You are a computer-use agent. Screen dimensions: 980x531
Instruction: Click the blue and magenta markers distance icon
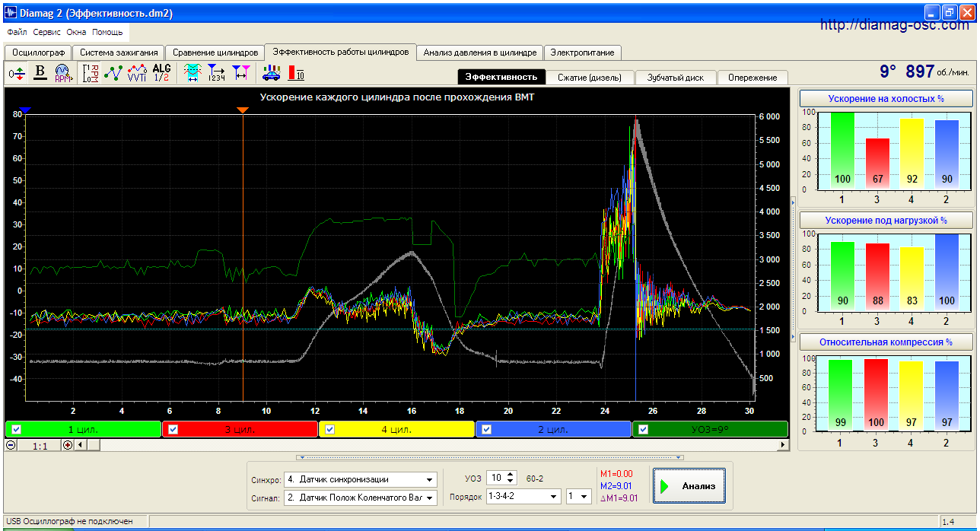tap(240, 73)
